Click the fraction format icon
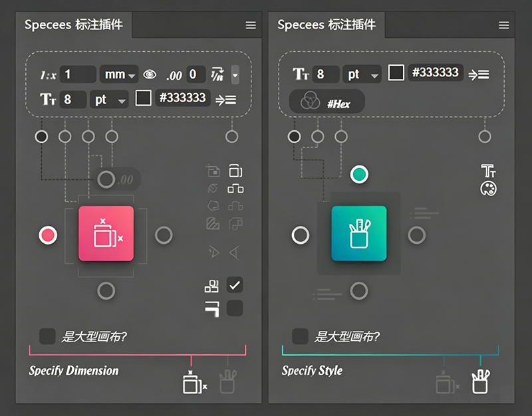Image resolution: width=532 pixels, height=416 pixels. pyautogui.click(x=217, y=74)
